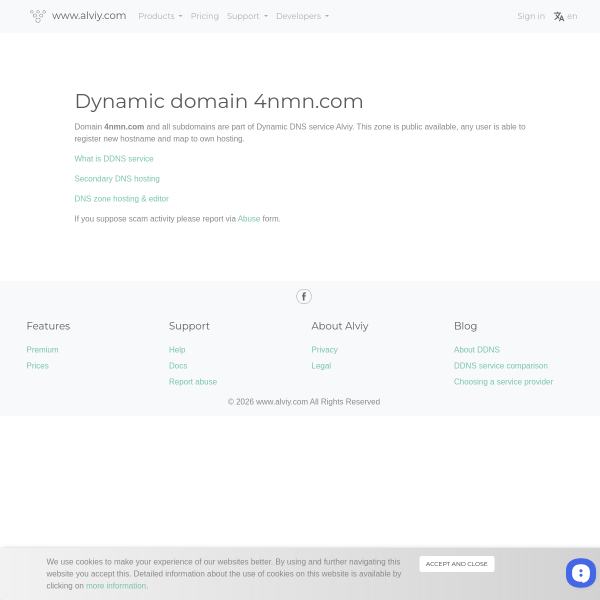
Task: Click the Blog footer heading
Action: (465, 326)
